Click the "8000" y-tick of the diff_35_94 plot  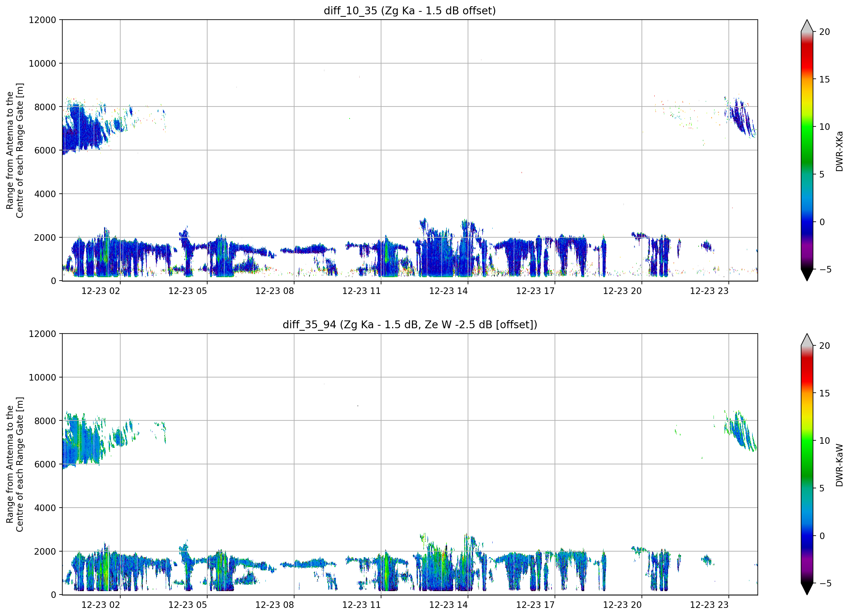tap(45, 421)
